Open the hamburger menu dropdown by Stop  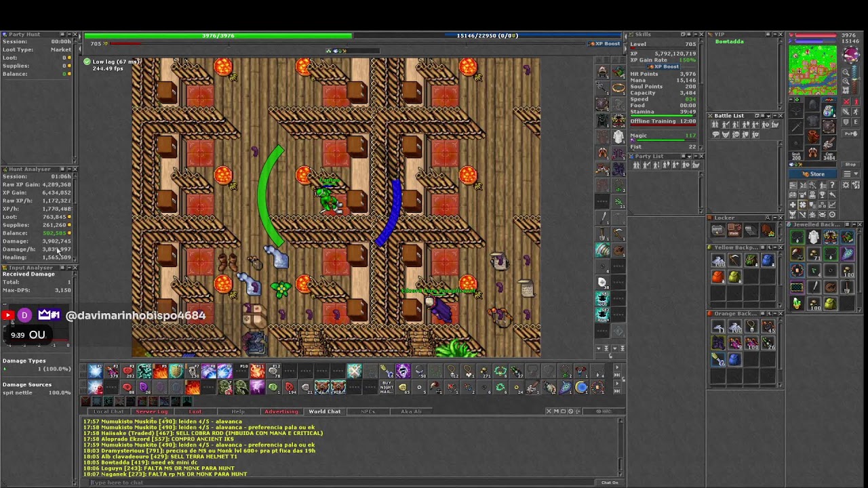852,174
